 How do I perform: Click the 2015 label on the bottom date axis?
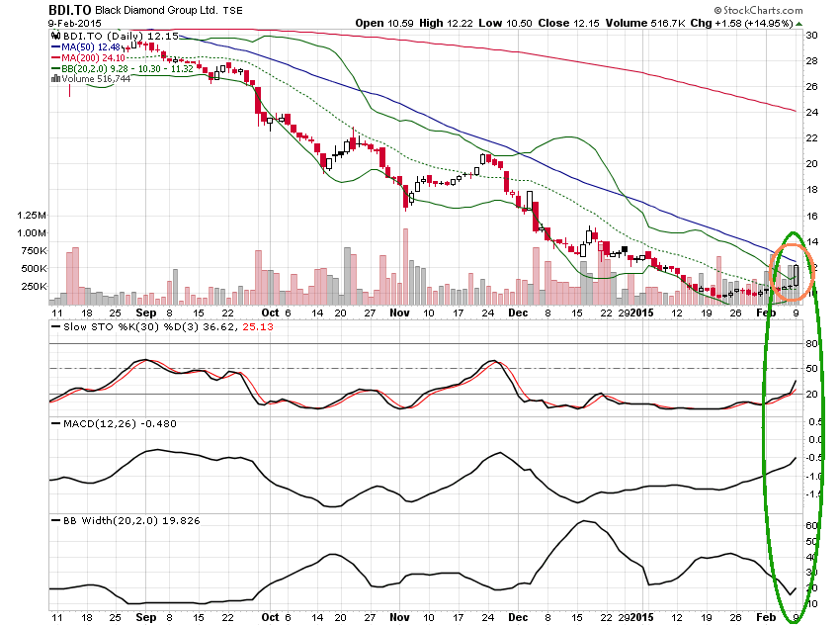click(x=641, y=617)
